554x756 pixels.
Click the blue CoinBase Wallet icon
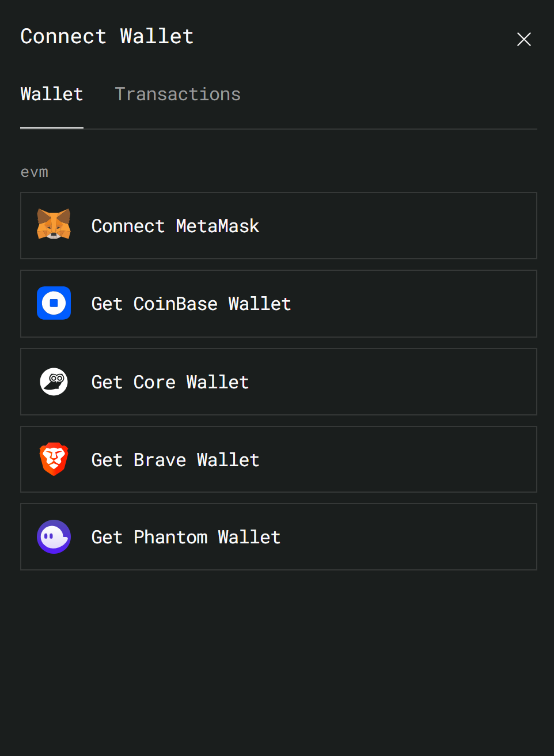point(54,303)
